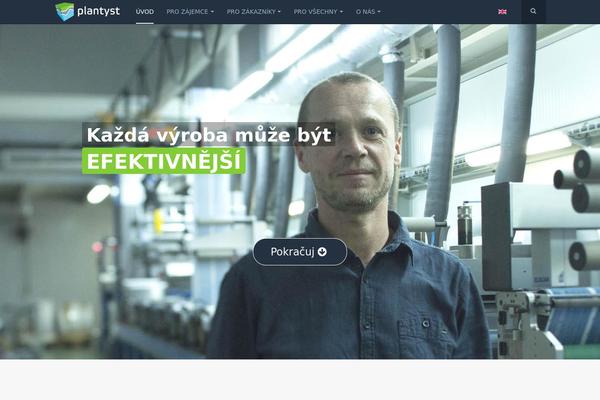This screenshot has height=400, width=600.
Task: Select the ÚVOD navigation tab
Action: pos(145,12)
